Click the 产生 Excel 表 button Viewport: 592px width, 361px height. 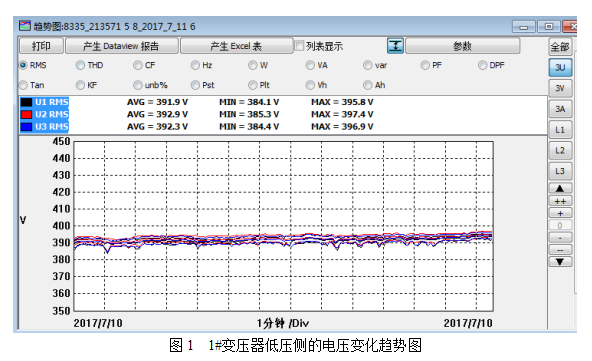pyautogui.click(x=236, y=46)
